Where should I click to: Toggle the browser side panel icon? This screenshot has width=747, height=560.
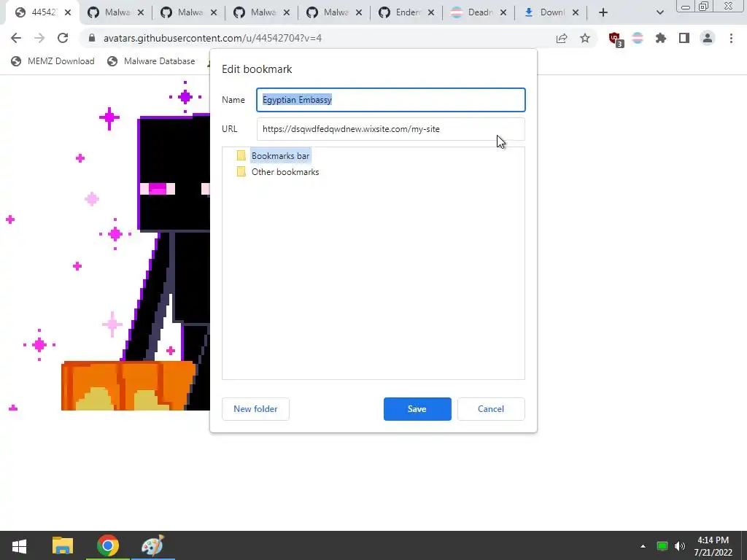click(684, 38)
